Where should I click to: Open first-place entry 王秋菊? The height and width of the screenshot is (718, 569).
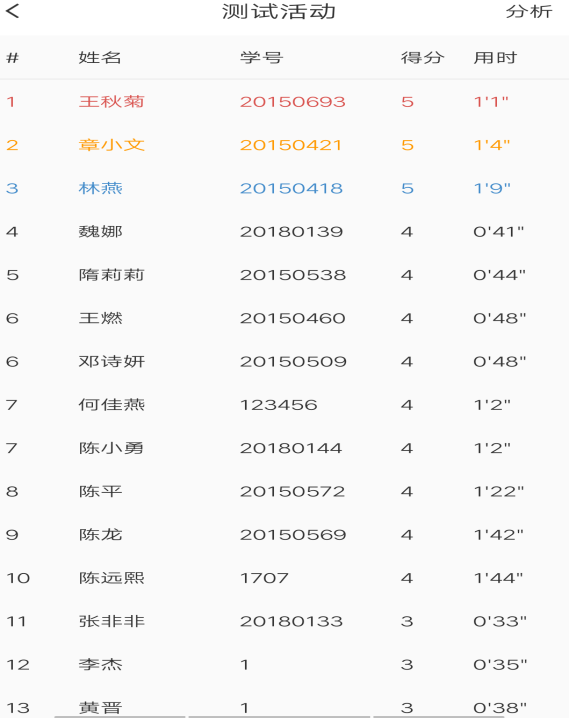pos(284,101)
